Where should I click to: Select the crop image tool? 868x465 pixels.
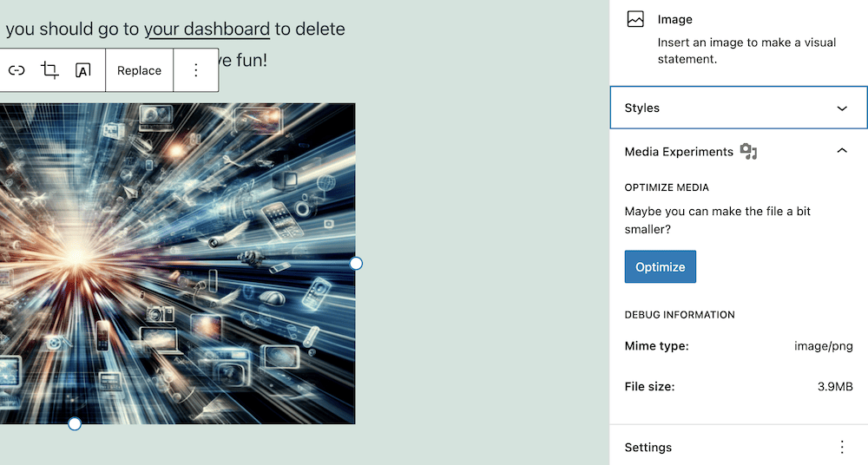pyautogui.click(x=49, y=70)
